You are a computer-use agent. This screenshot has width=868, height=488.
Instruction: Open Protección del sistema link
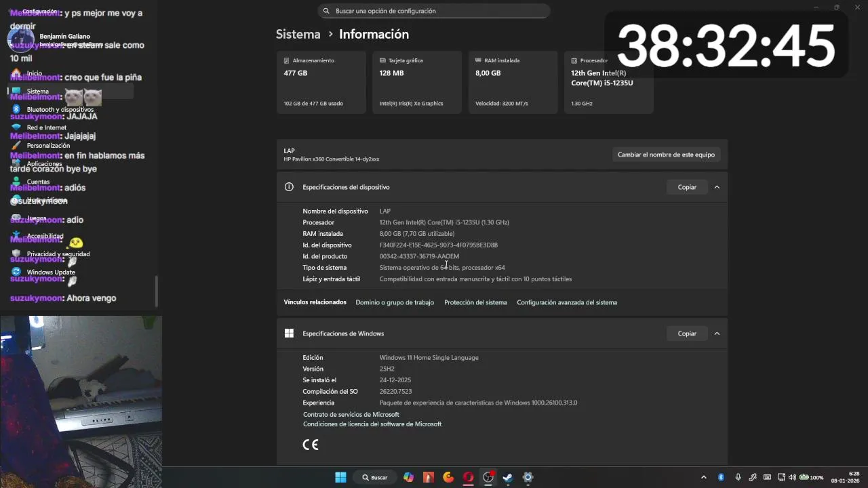[475, 302]
